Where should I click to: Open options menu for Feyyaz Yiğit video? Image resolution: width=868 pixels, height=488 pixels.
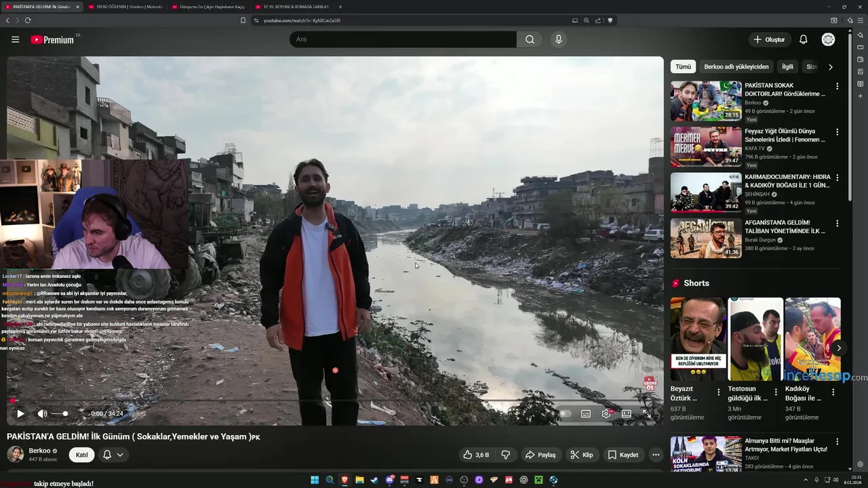(837, 132)
